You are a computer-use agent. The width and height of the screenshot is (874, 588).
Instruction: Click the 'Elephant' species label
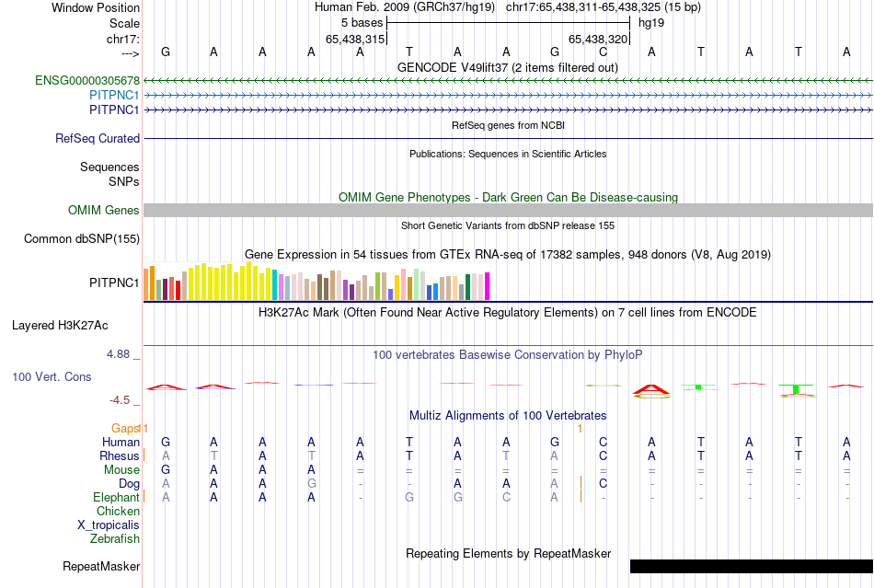tap(116, 497)
